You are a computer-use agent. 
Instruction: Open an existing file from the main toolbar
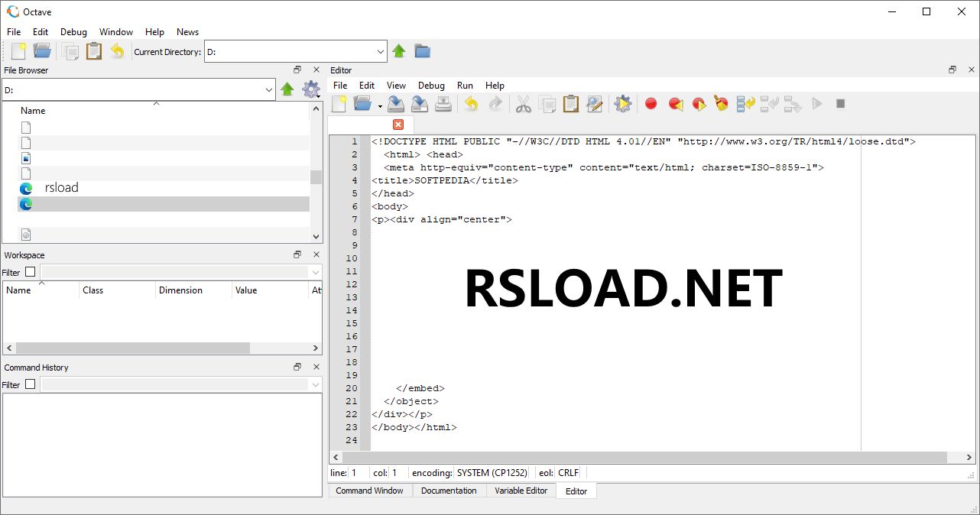click(42, 51)
